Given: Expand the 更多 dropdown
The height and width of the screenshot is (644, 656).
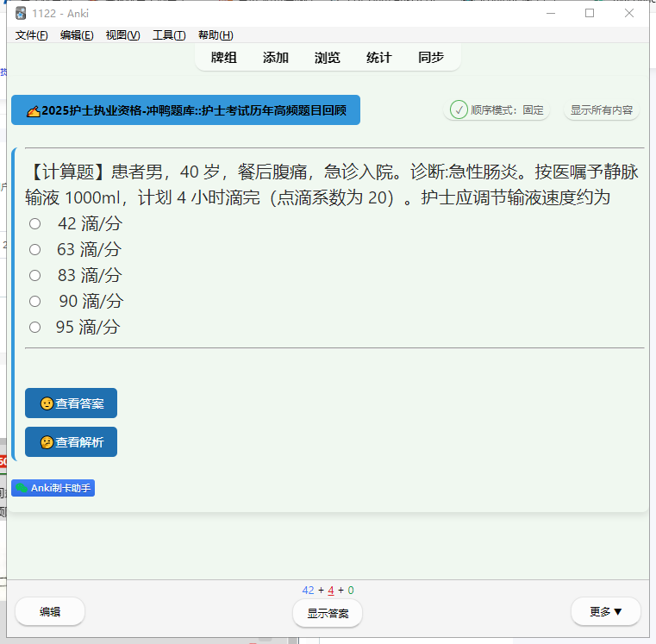Looking at the screenshot, I should point(606,612).
